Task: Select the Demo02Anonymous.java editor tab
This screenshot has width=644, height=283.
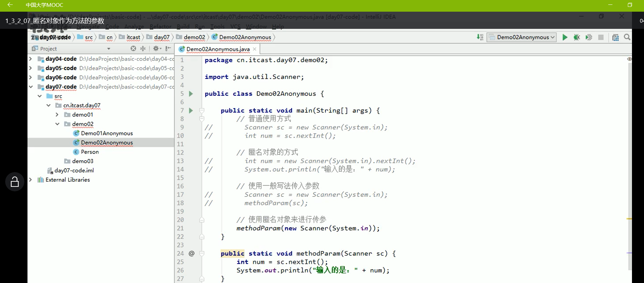Action: click(x=218, y=49)
